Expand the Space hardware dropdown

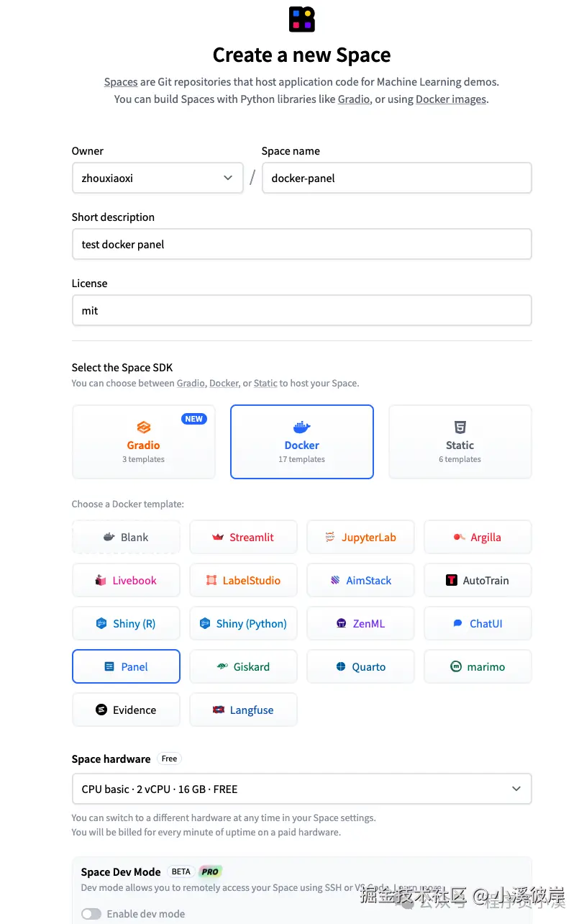(302, 789)
